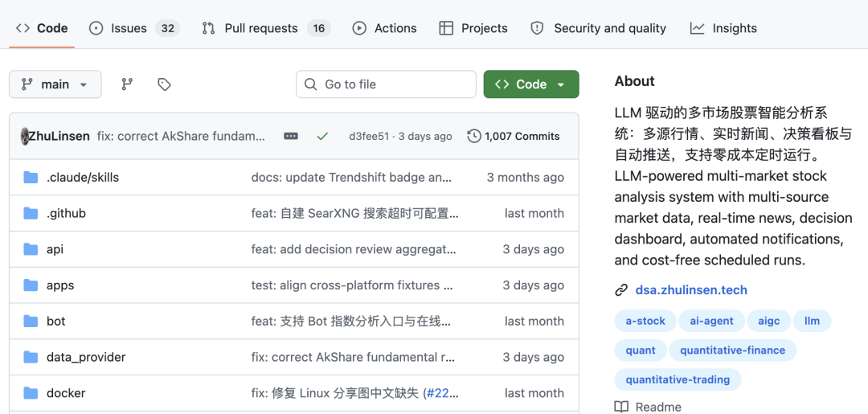Click '3 days ago' in api row
The image size is (868, 414).
[533, 249]
